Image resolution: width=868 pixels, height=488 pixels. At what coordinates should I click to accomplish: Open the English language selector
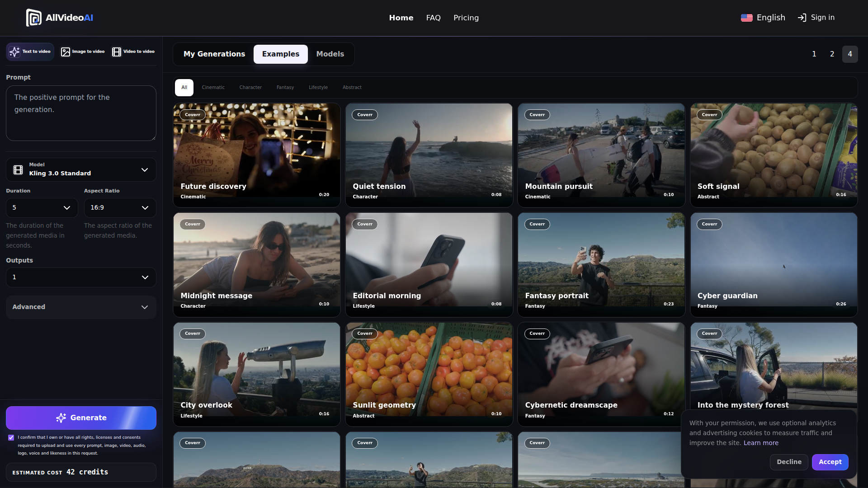tap(763, 18)
